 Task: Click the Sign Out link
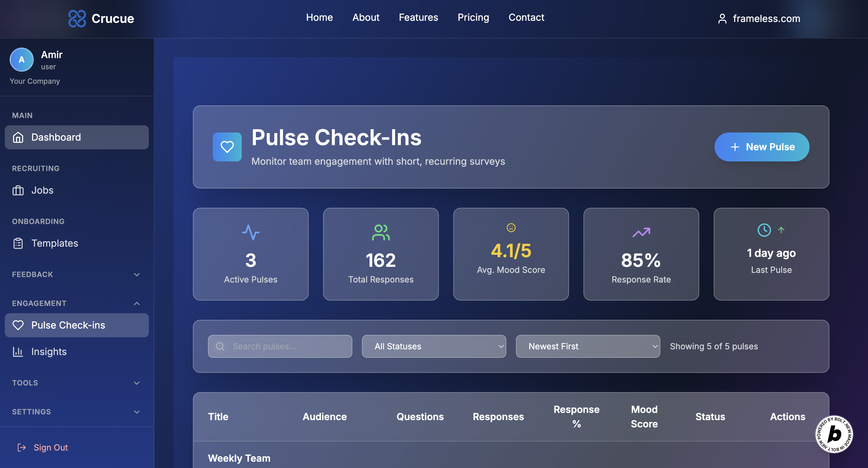point(51,448)
